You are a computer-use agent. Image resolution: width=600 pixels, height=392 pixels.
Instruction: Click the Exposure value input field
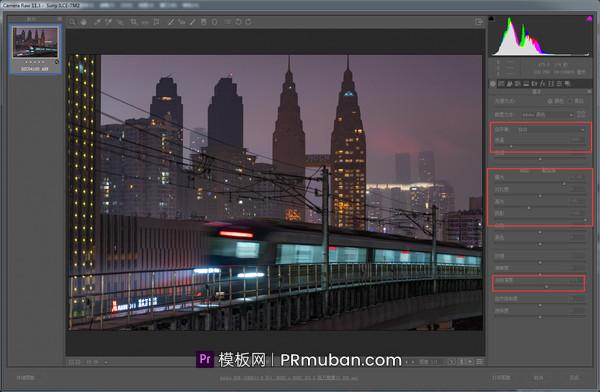click(576, 177)
